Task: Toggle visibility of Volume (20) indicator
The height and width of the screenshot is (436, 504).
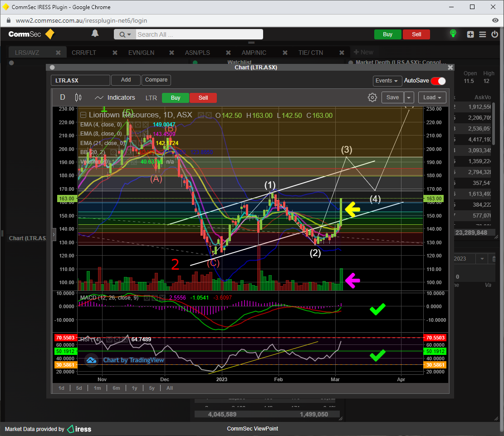Action: coord(119,161)
